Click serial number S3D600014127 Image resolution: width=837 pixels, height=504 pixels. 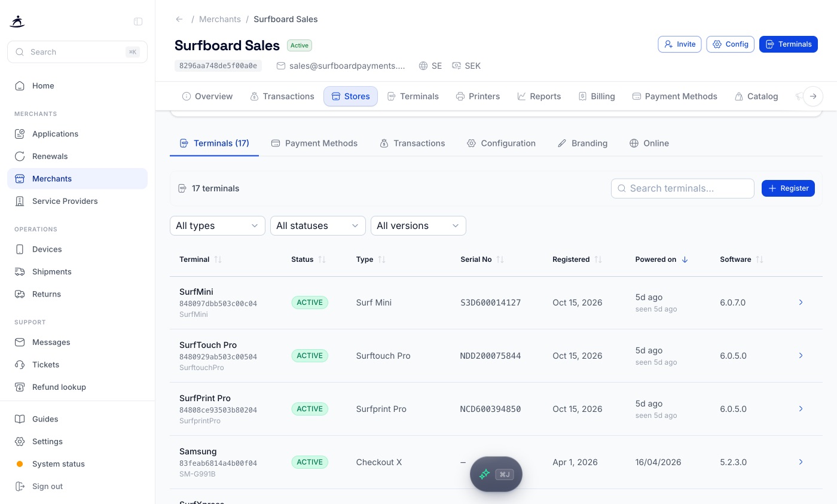click(x=490, y=303)
